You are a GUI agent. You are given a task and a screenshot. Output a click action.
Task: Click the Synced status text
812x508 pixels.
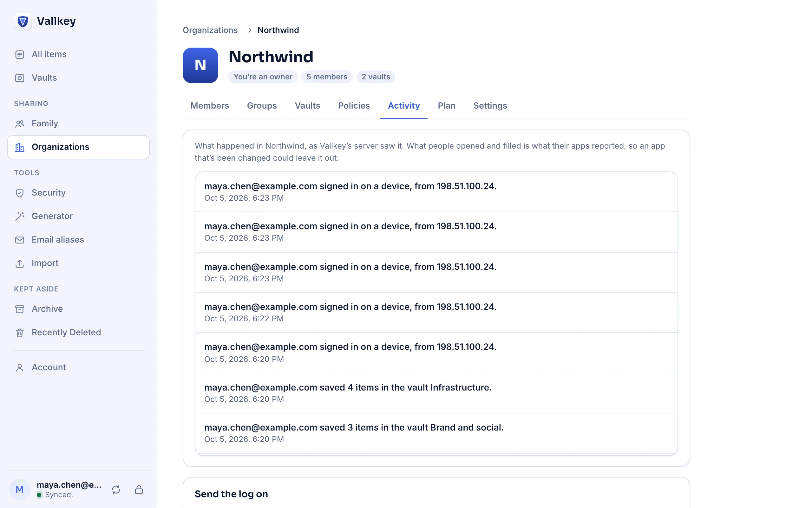coord(59,495)
